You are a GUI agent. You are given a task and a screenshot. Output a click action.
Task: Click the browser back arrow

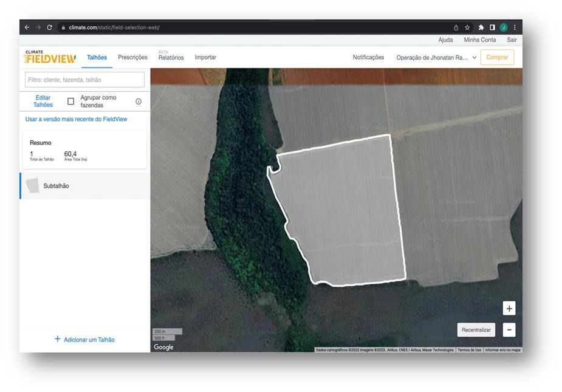(x=27, y=27)
